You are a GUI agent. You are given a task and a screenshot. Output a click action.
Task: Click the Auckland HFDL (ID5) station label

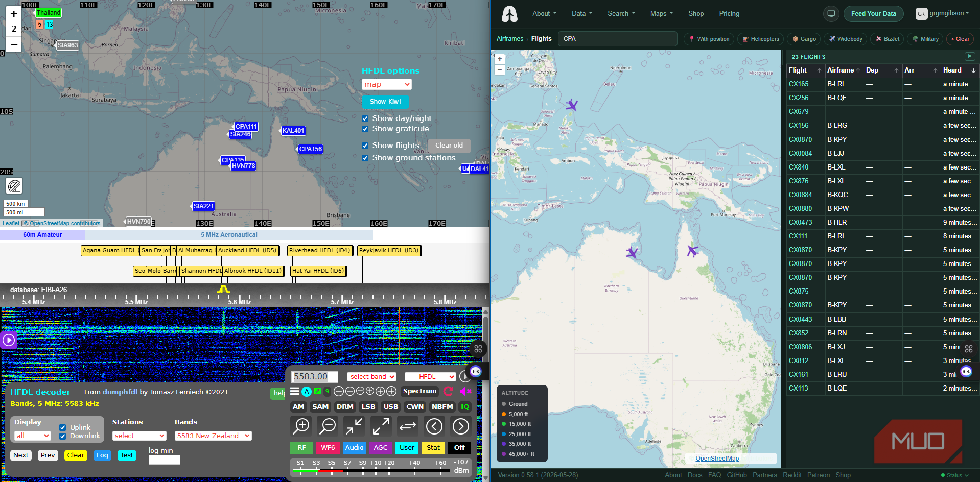(x=247, y=251)
